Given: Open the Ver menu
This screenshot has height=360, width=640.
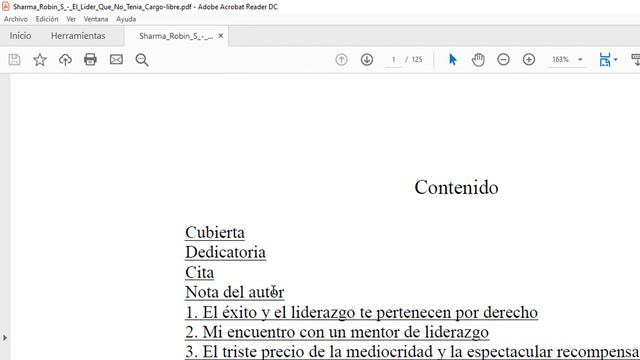Looking at the screenshot, I should point(71,19).
